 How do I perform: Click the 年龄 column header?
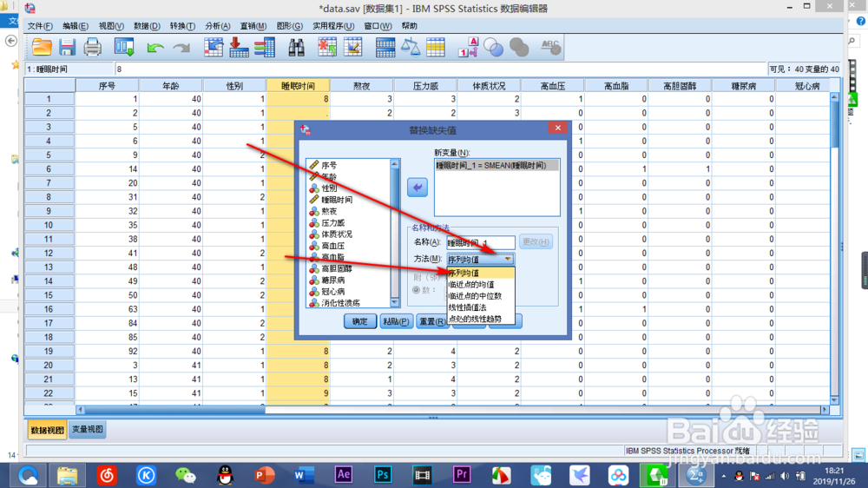tap(170, 86)
